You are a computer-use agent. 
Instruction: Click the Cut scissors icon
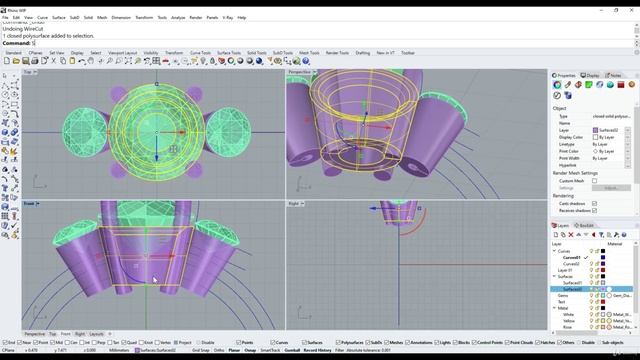[53, 61]
